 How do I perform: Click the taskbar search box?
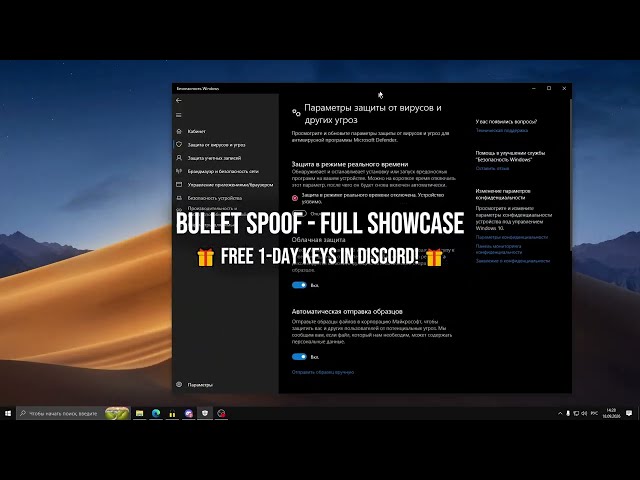tap(73, 413)
